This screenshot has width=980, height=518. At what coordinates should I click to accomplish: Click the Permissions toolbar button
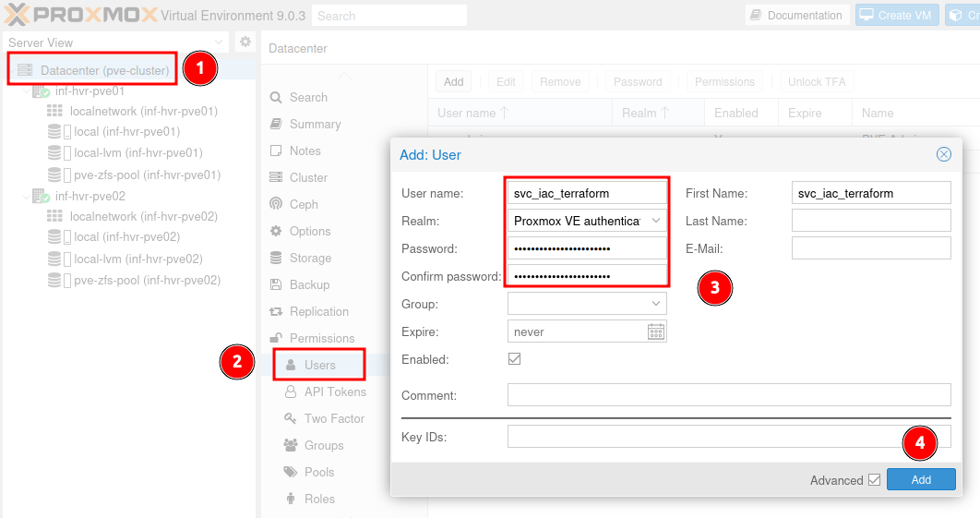click(x=724, y=82)
